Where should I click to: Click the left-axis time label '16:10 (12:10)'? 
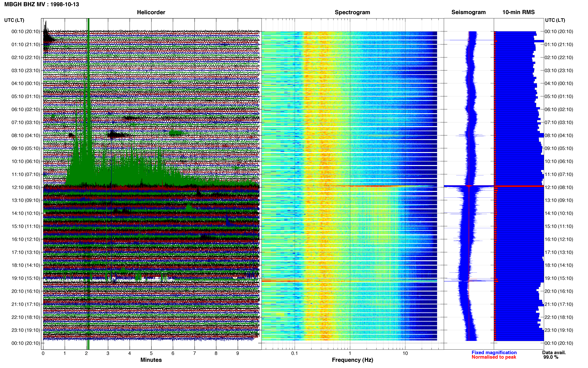tap(26, 239)
